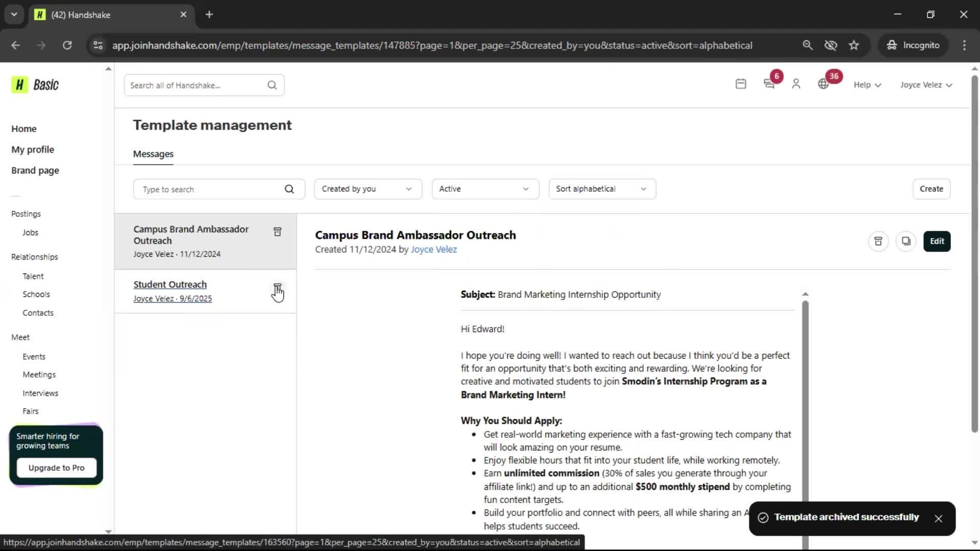Image resolution: width=980 pixels, height=551 pixels.
Task: Click the Subject line text
Action: click(560, 295)
